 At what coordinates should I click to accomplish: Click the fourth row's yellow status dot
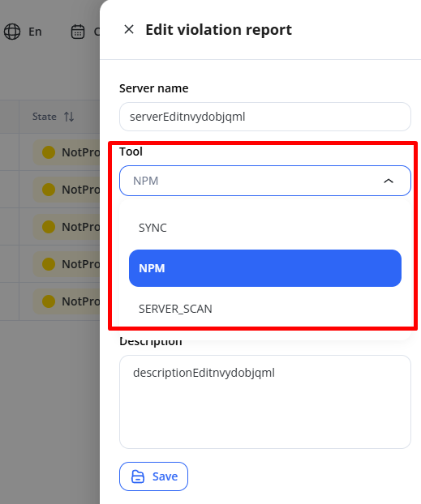tap(49, 264)
